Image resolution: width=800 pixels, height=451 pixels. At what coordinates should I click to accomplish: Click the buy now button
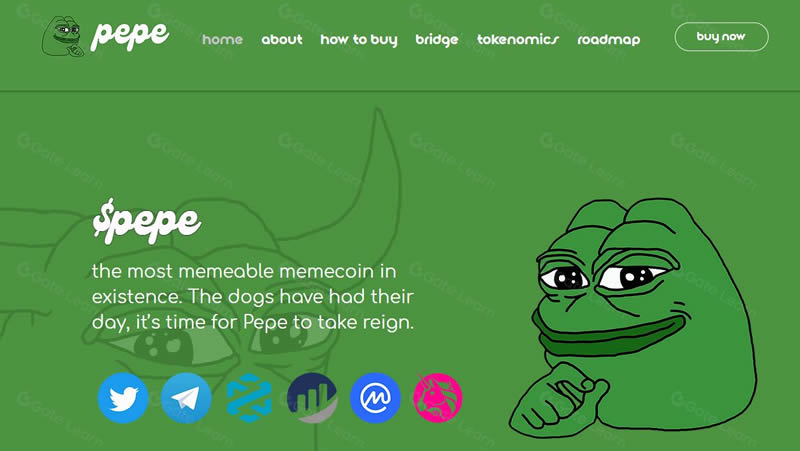pyautogui.click(x=721, y=37)
